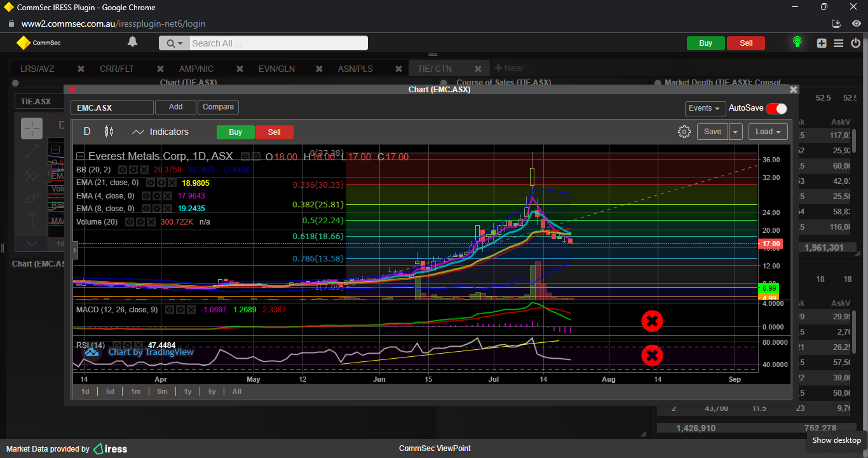Remove the EMA (4, close, 0) indicator
Viewport: 868px width, 458px height.
(x=166, y=196)
